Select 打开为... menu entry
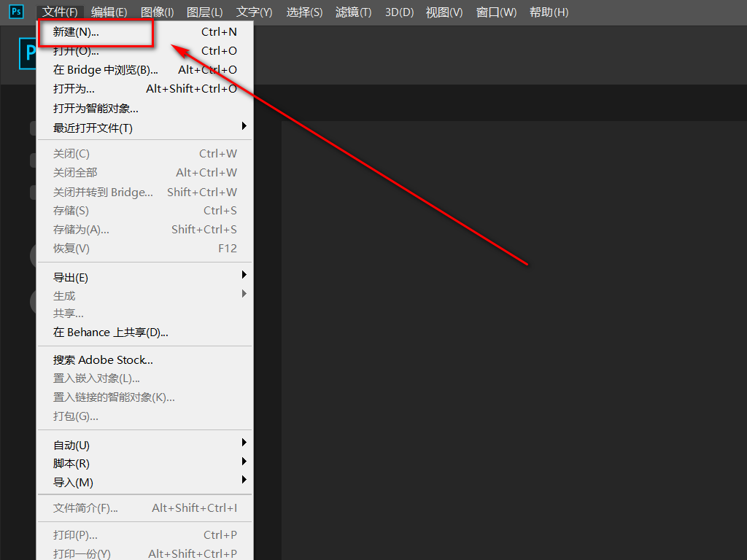The image size is (747, 560). 145,89
